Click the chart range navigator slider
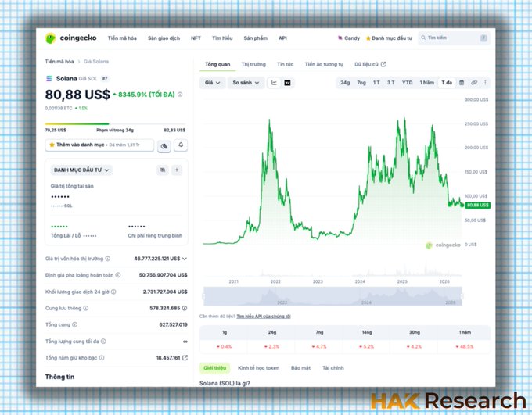The image size is (532, 415). click(332, 296)
